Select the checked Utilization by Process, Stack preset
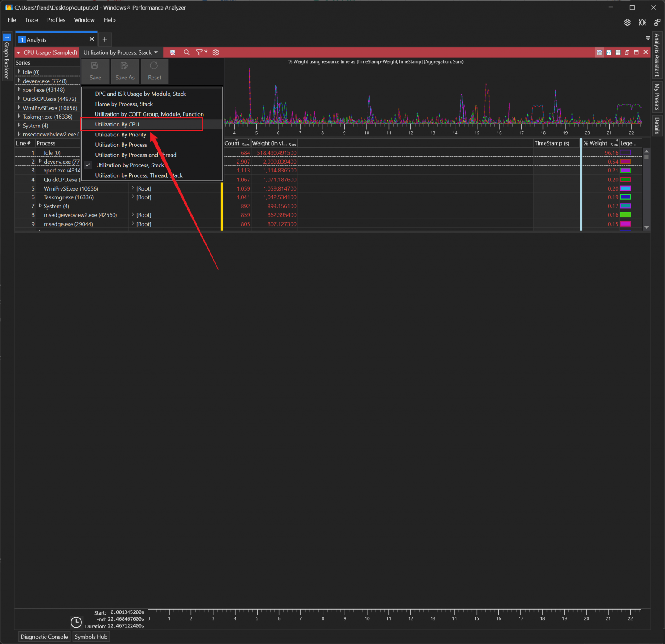This screenshot has height=644, width=665. click(130, 165)
